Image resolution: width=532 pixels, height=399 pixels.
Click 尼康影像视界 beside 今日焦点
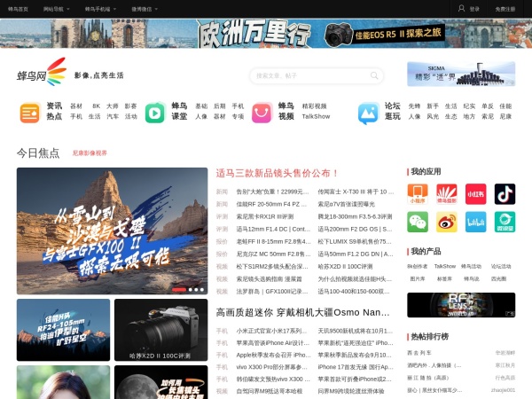pos(90,153)
